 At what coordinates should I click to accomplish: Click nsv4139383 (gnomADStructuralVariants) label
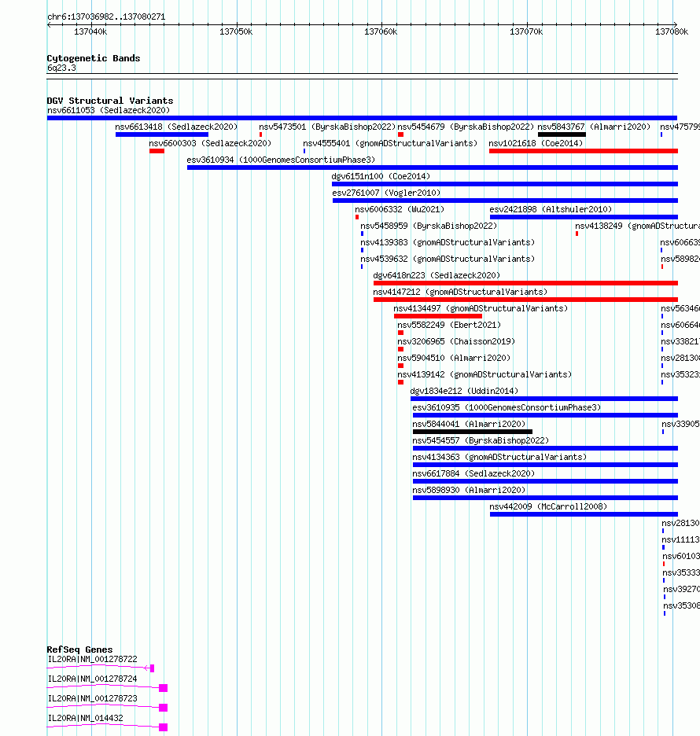448,242
